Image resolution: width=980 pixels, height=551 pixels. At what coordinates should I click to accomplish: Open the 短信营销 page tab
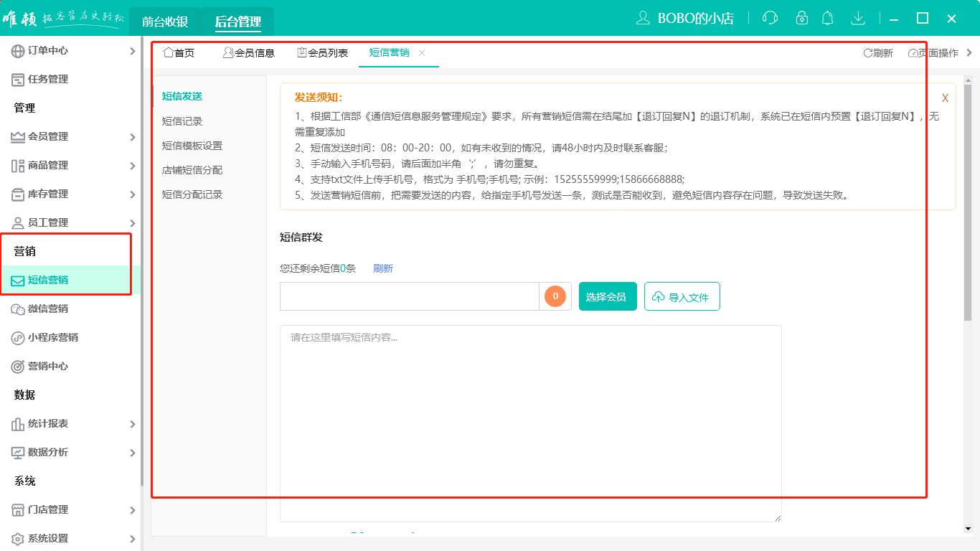click(x=390, y=52)
